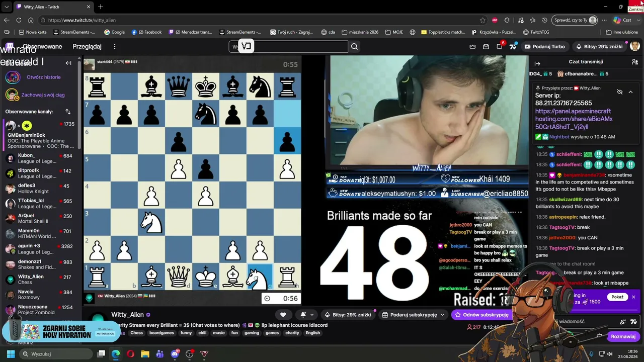Open the browser tab list dropdown
Image resolution: width=644 pixels, height=362 pixels.
click(x=6, y=7)
